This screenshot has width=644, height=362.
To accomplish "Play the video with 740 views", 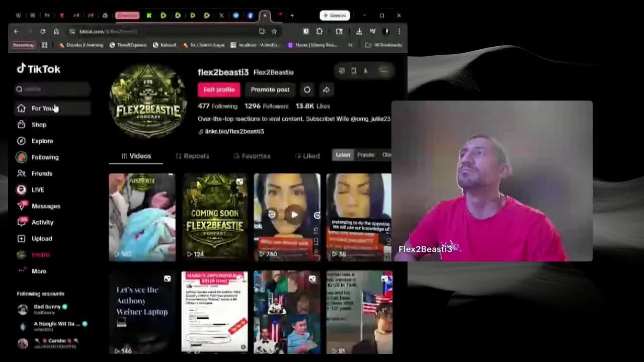I will [287, 217].
